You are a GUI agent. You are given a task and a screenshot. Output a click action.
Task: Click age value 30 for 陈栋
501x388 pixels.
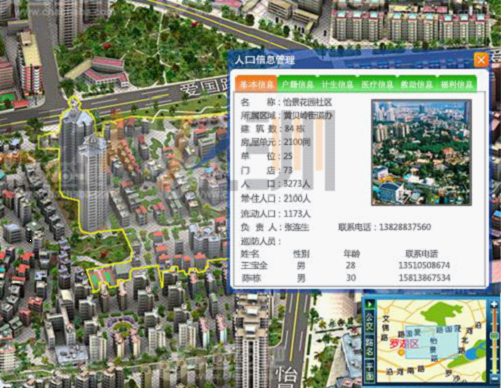[351, 278]
